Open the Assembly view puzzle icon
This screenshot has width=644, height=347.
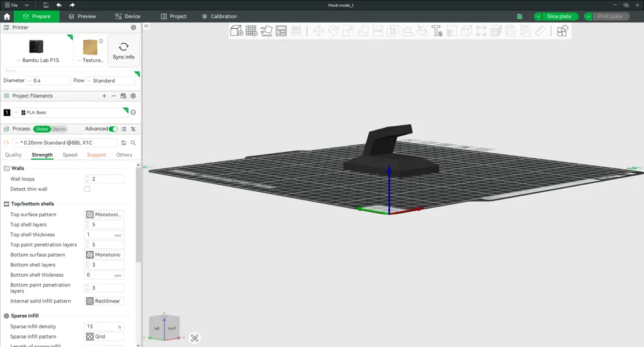[x=562, y=31]
